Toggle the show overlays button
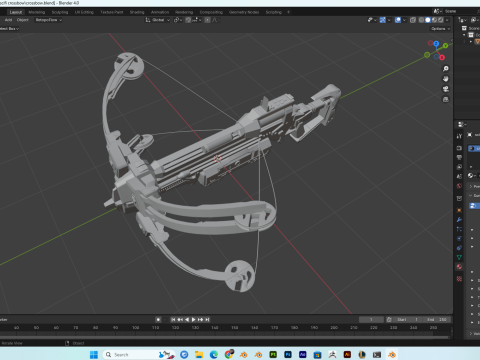Viewport: 480px width, 360px height. [x=398, y=20]
